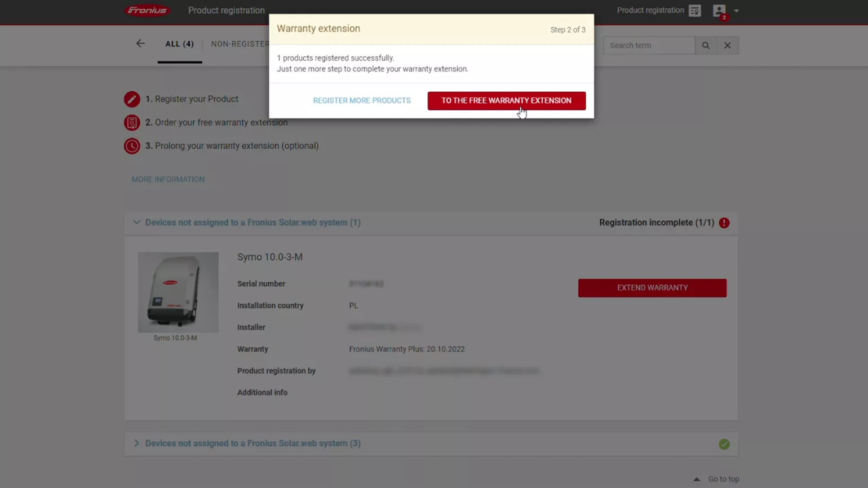Click the 'Symo 10.0-3-M' caption under thumbnail
868x488 pixels.
pyautogui.click(x=175, y=338)
